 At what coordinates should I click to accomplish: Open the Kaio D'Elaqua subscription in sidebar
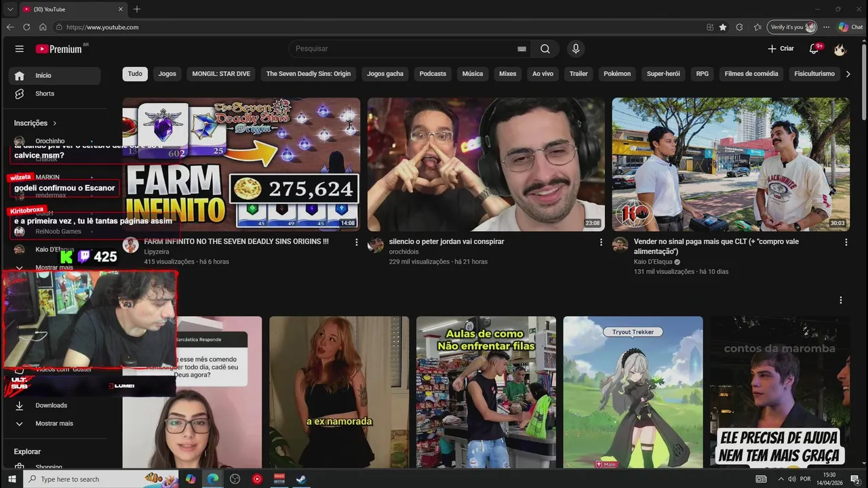pyautogui.click(x=54, y=249)
